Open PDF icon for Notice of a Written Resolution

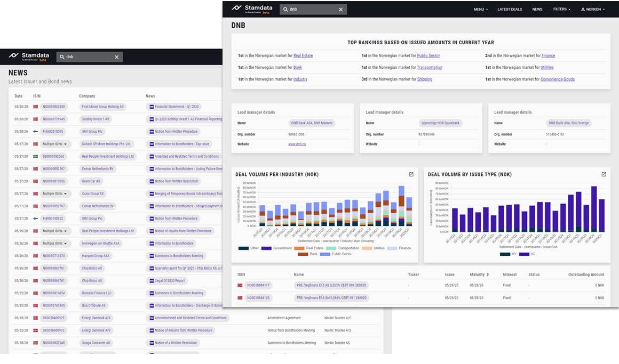[x=152, y=343]
